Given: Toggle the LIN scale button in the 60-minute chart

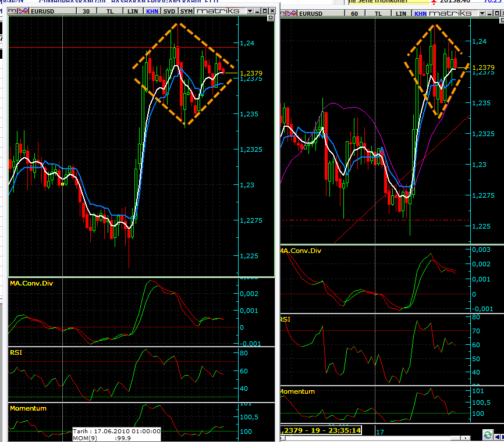Looking at the screenshot, I should coord(401,13).
